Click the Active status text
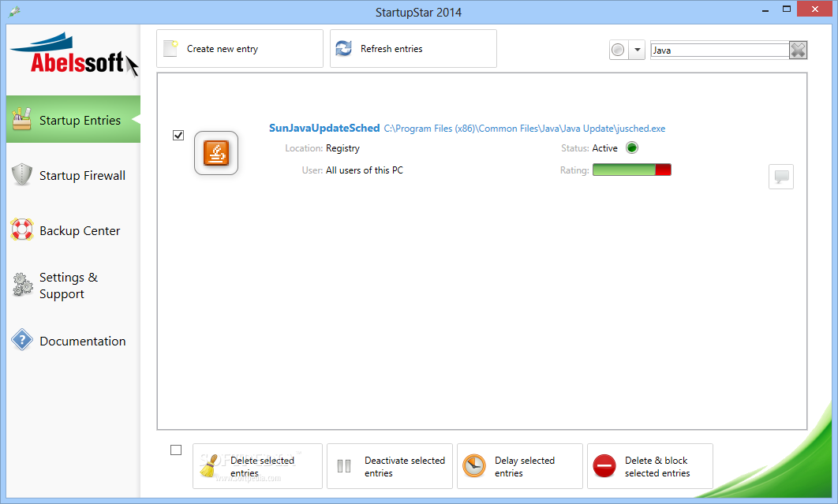Screen dimensions: 838x504 point(604,148)
